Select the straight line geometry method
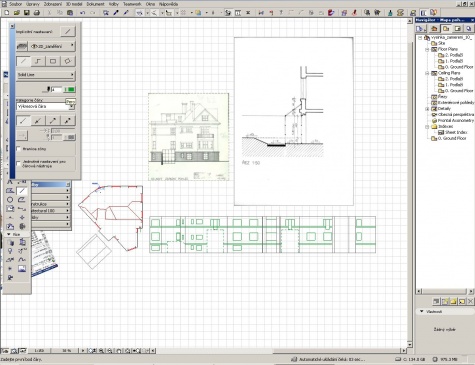Viewport: 475px width, 365px height. pos(23,61)
